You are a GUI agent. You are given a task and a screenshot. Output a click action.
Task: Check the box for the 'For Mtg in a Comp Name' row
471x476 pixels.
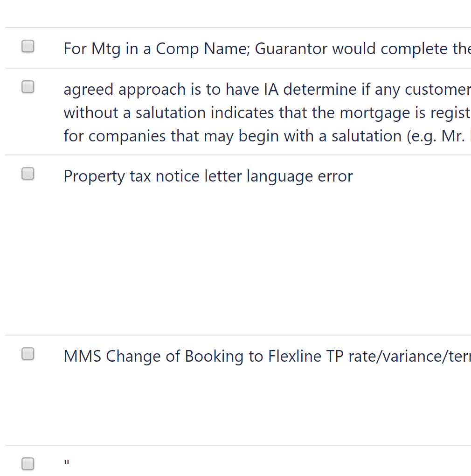coord(28,47)
